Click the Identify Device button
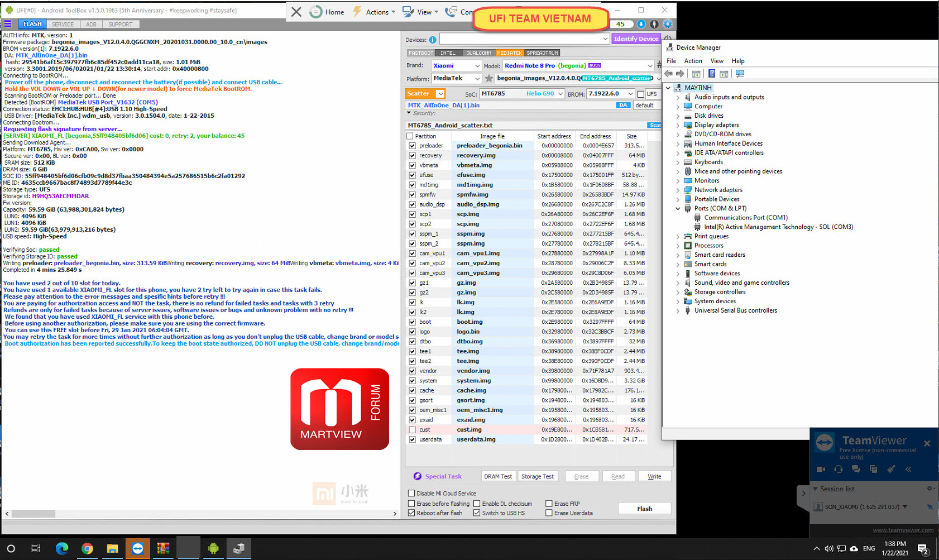 tap(636, 39)
